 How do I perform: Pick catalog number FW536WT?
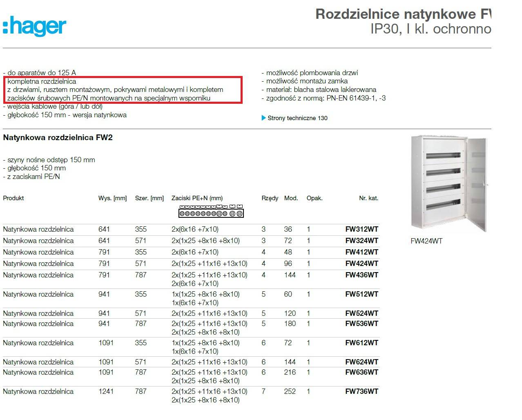pos(361,324)
